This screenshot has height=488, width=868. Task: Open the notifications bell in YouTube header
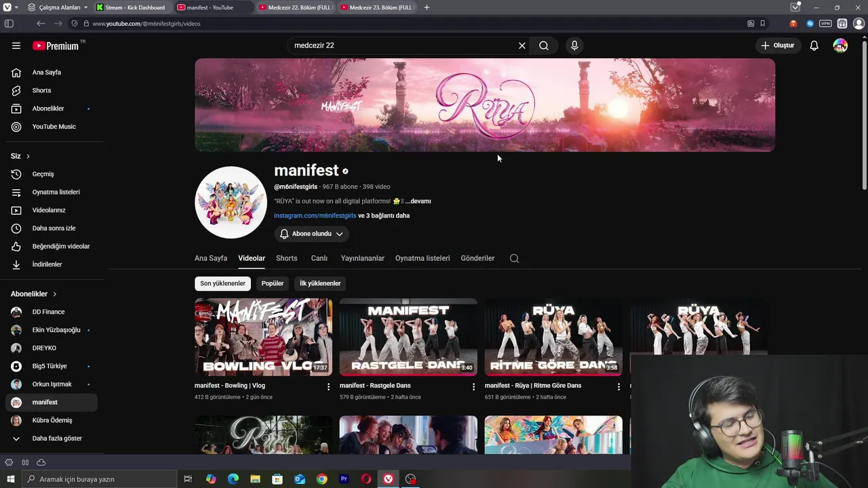pos(814,45)
